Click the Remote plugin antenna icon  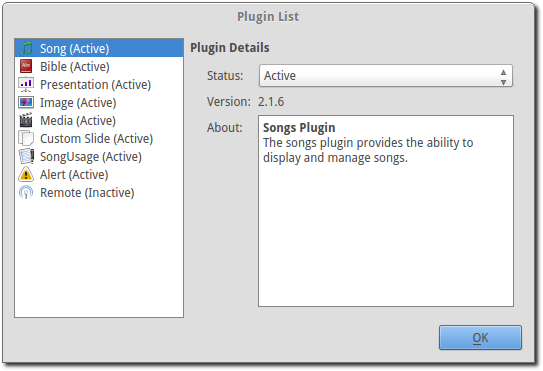click(26, 192)
